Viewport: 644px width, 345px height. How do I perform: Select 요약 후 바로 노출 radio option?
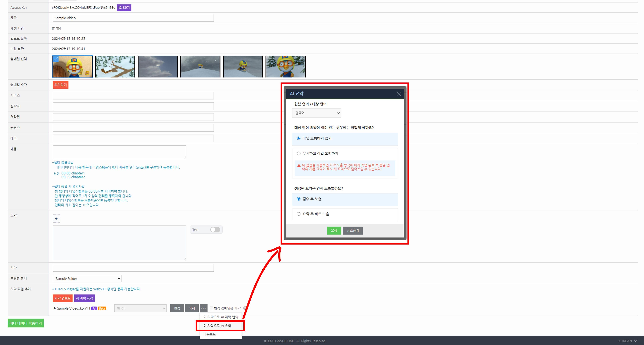[x=298, y=214]
